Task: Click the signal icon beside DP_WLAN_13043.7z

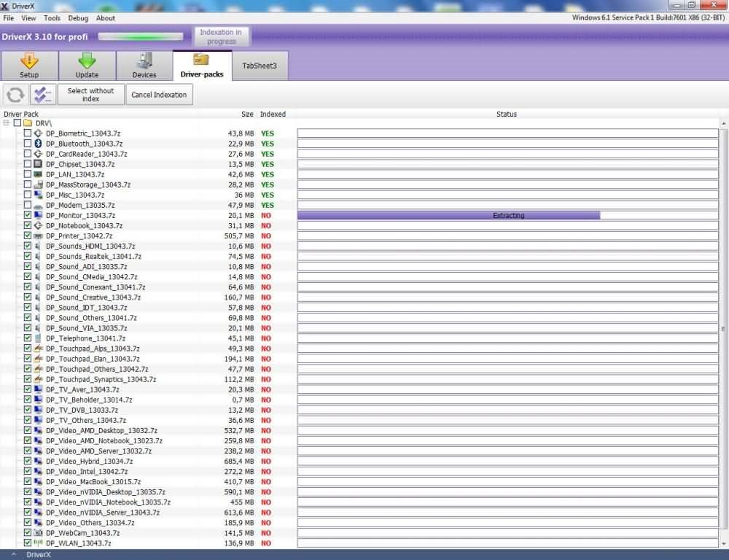Action: point(38,543)
